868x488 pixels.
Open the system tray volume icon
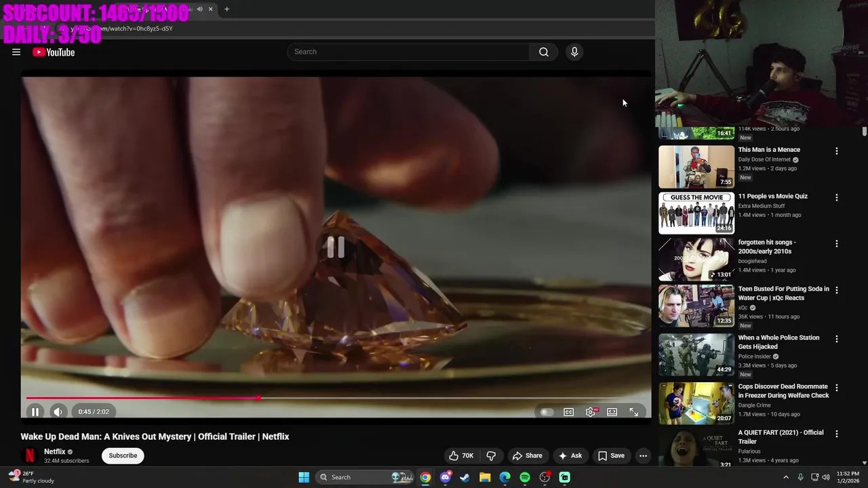827,477
